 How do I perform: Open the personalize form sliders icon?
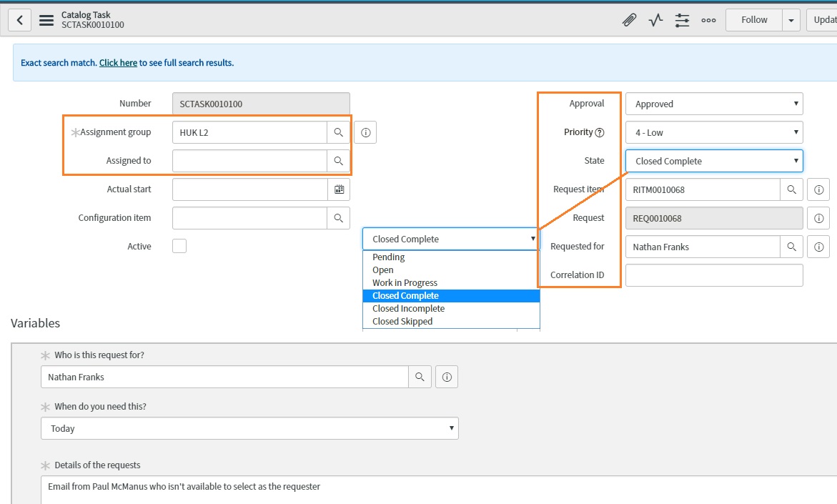pyautogui.click(x=682, y=20)
